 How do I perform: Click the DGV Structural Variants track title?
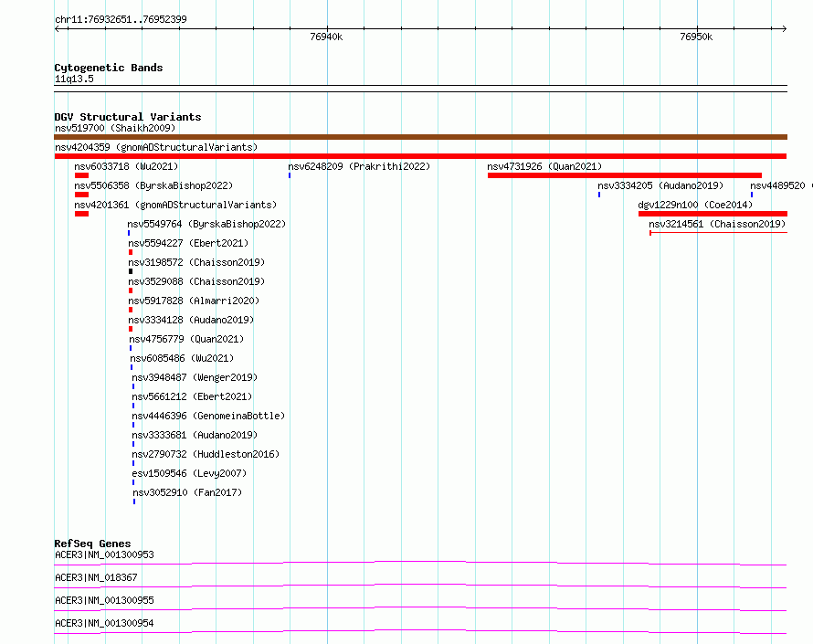128,117
